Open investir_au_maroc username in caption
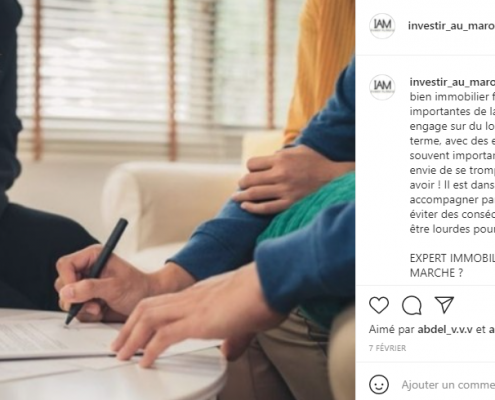The height and width of the screenshot is (400, 495). point(452,82)
